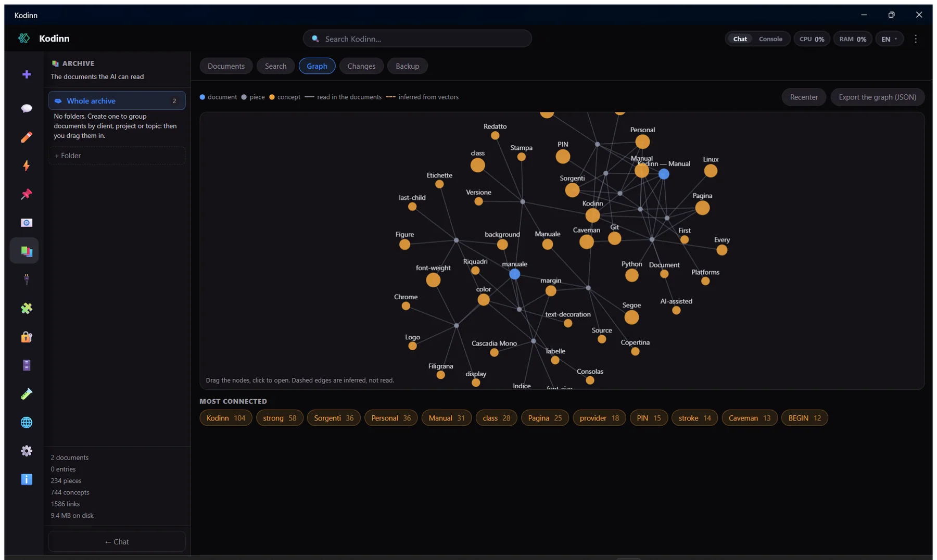Open the lightning bolt icon
Viewport: 937px width, 560px height.
(x=27, y=166)
